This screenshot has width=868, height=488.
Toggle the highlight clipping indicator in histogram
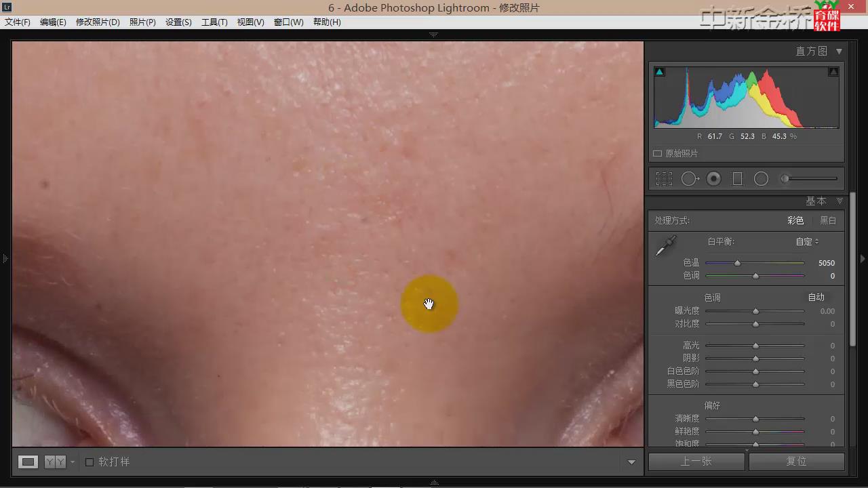(833, 71)
